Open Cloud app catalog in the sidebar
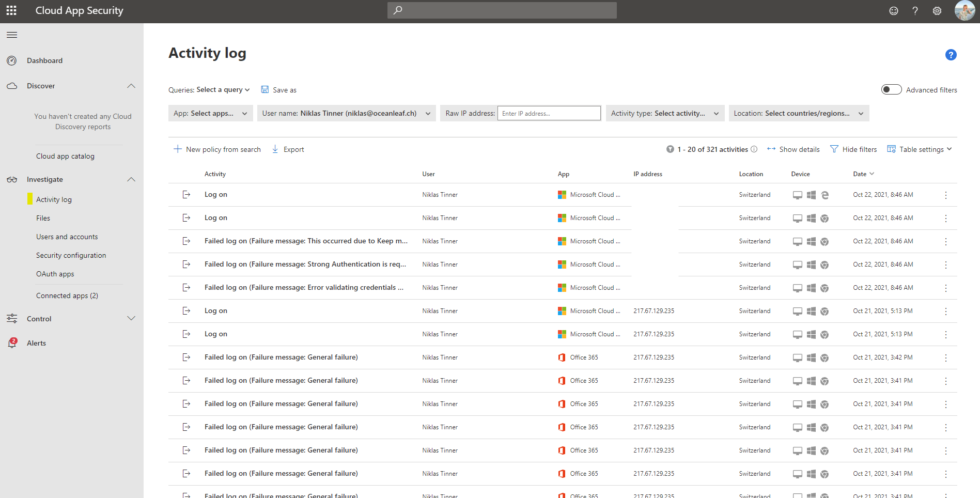 (x=65, y=156)
